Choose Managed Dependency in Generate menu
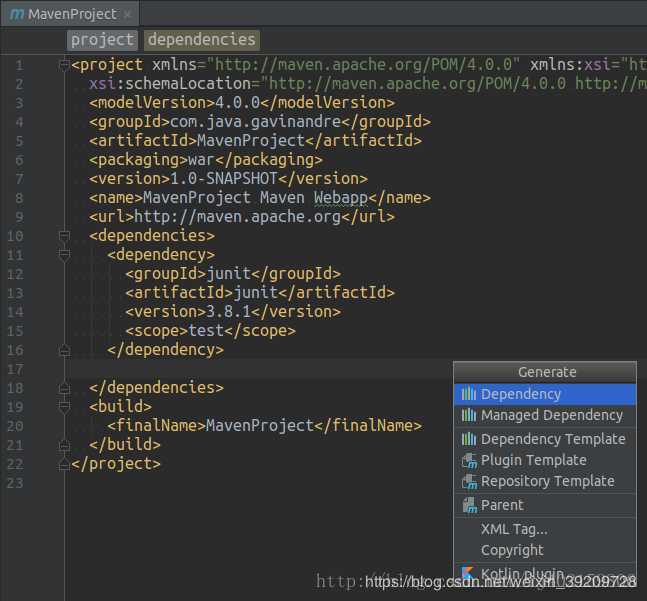647x601 pixels. pyautogui.click(x=545, y=415)
